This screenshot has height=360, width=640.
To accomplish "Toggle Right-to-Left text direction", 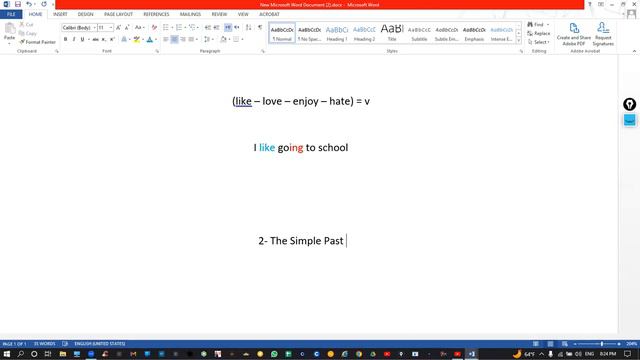I will click(x=237, y=27).
